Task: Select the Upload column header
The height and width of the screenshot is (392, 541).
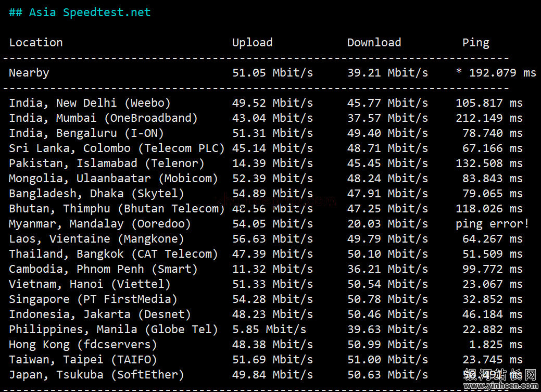Action: click(x=252, y=43)
